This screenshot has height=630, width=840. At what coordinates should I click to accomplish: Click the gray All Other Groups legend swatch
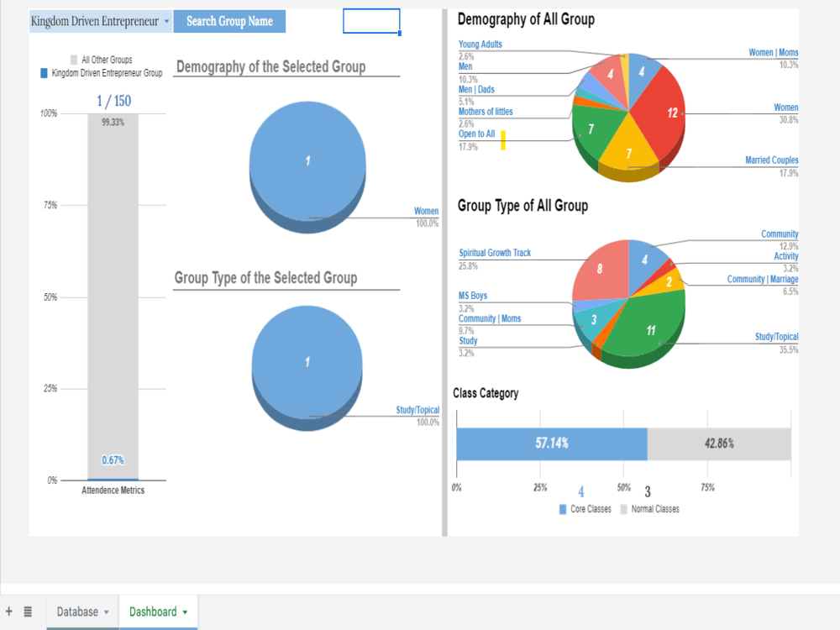pyautogui.click(x=74, y=59)
